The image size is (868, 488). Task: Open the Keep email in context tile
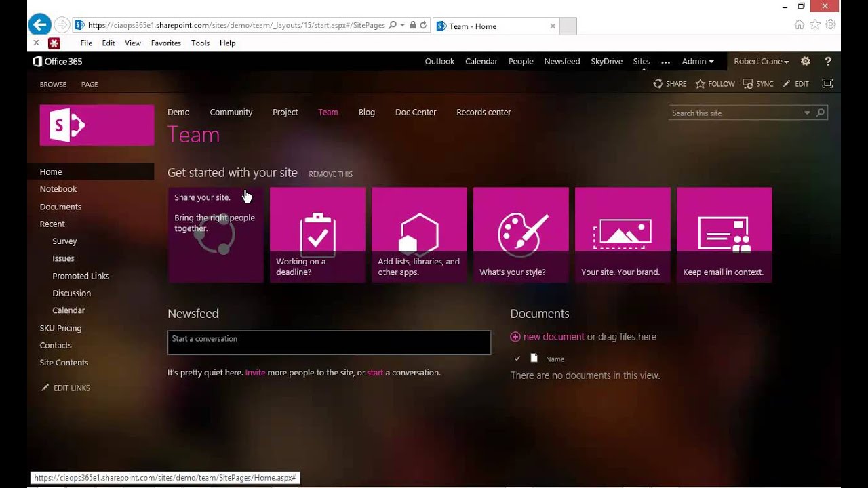click(x=724, y=235)
